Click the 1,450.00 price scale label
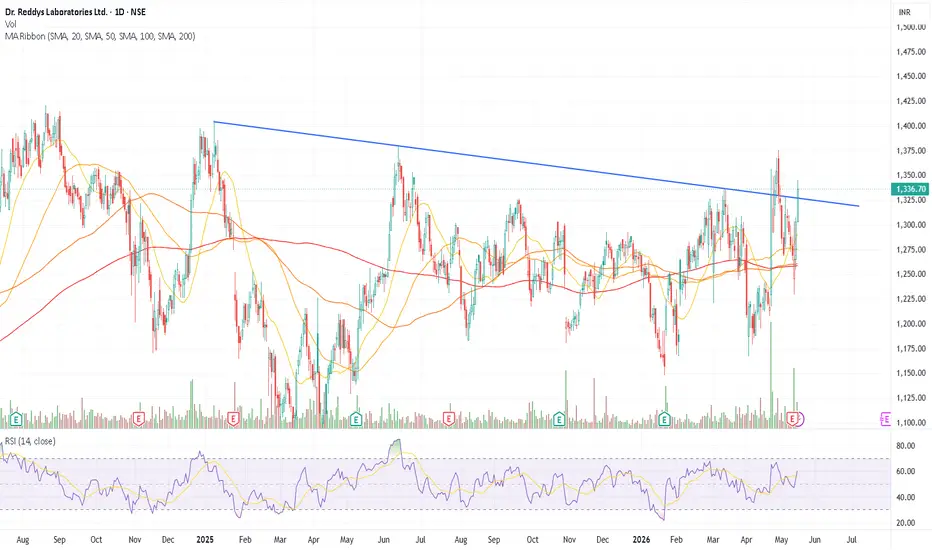 911,76
